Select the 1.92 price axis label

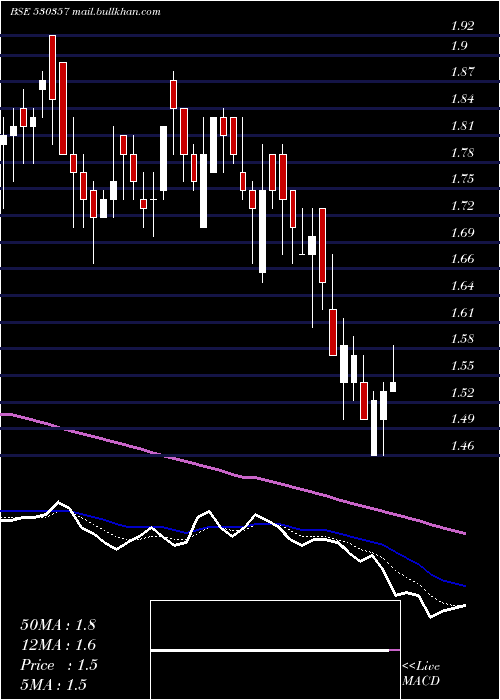point(462,26)
